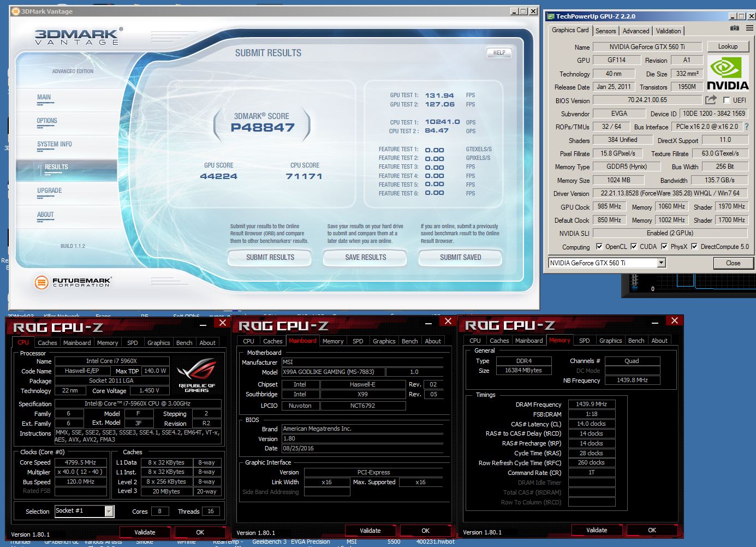This screenshot has height=547, width=756.
Task: Click the Driver Version field in GPU-Z
Action: (670, 193)
